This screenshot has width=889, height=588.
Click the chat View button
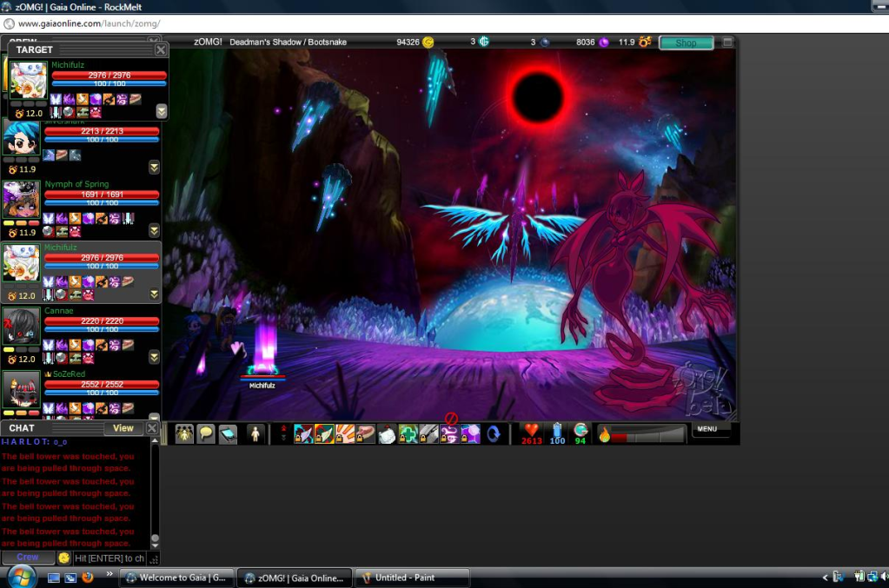[123, 428]
